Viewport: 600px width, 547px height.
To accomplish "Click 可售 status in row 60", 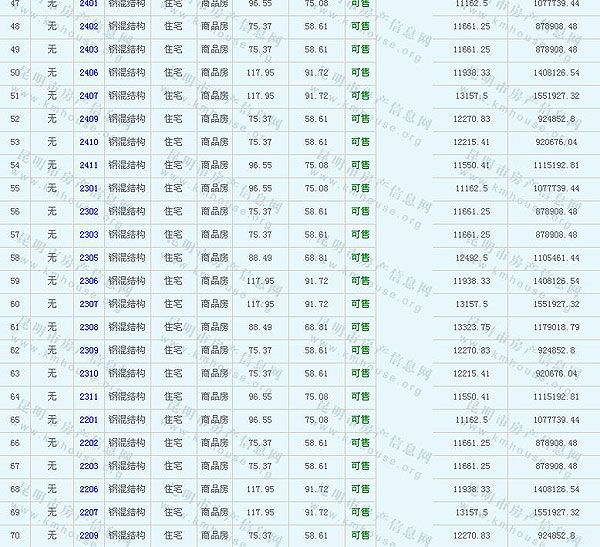I will tap(360, 303).
